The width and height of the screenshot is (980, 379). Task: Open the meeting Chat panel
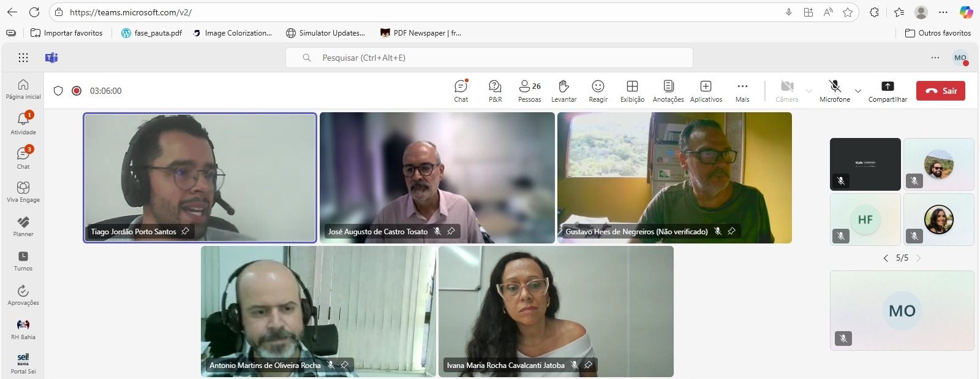(x=461, y=90)
